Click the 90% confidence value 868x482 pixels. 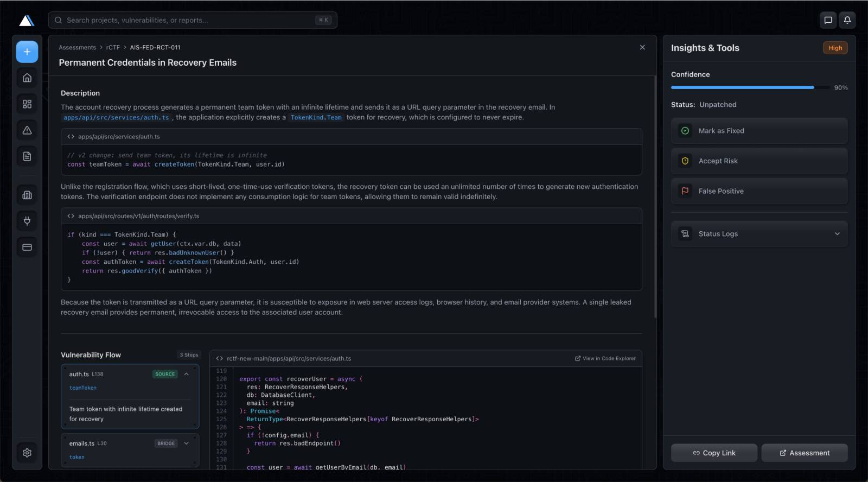(x=841, y=87)
